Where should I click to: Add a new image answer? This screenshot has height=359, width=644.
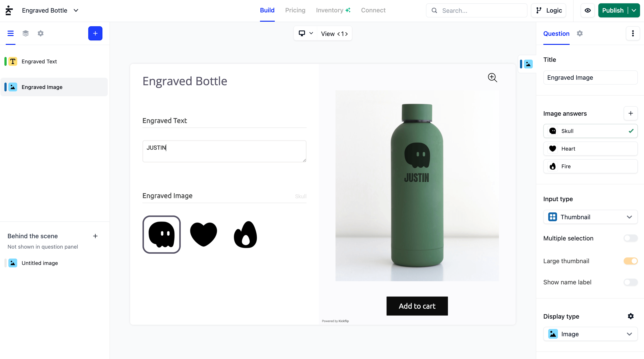(631, 113)
